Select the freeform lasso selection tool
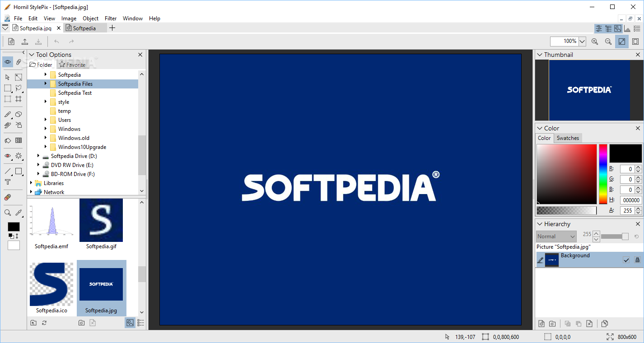This screenshot has height=343, width=644. [x=19, y=88]
